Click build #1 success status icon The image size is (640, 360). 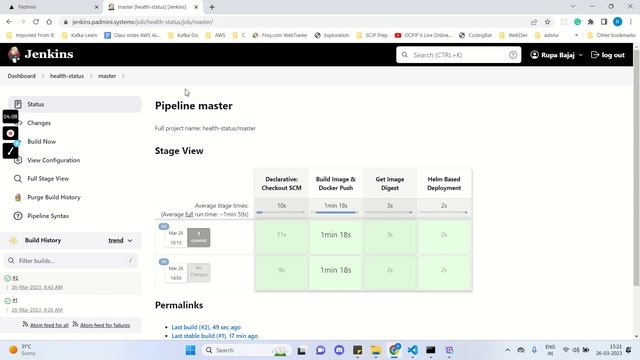[7, 301]
